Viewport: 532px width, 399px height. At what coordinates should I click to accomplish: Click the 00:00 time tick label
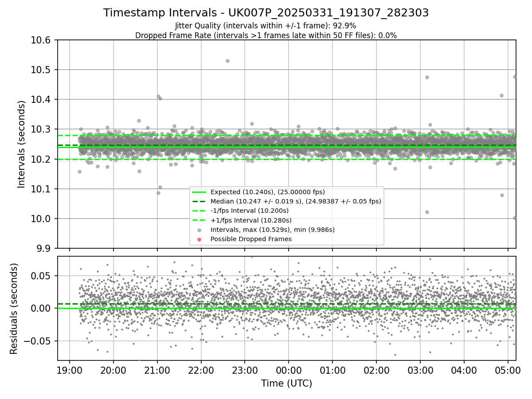[x=289, y=370]
